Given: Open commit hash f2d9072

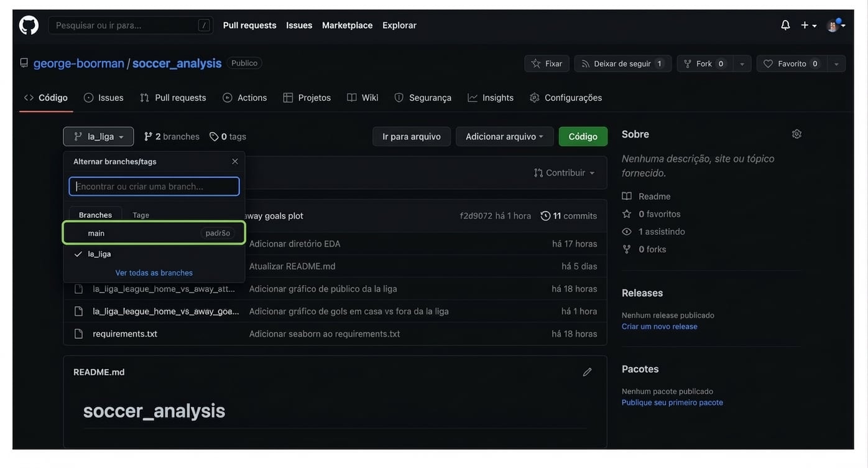Looking at the screenshot, I should [476, 216].
